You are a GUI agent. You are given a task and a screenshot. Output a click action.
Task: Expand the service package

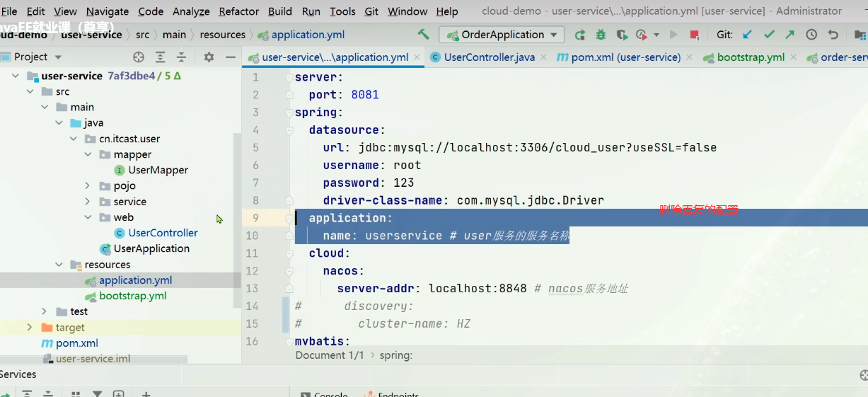coord(88,202)
